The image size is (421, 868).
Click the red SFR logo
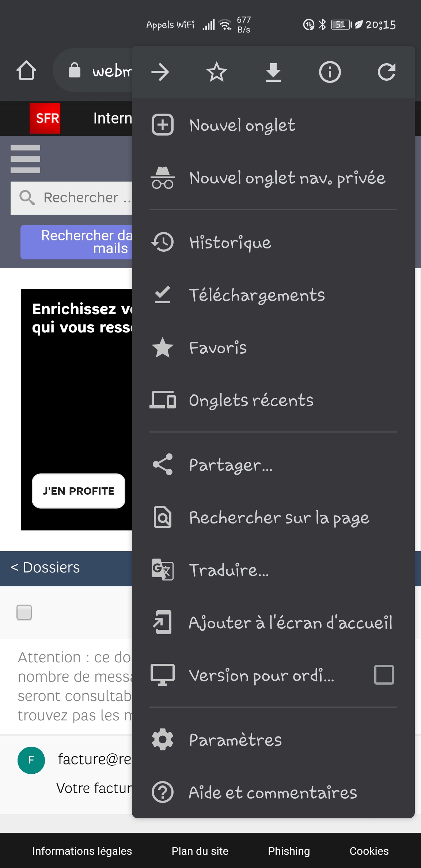(x=45, y=118)
